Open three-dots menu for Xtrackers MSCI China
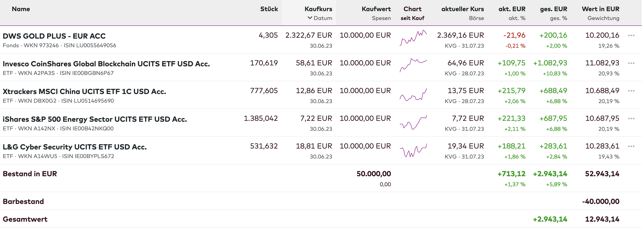 pyautogui.click(x=631, y=91)
